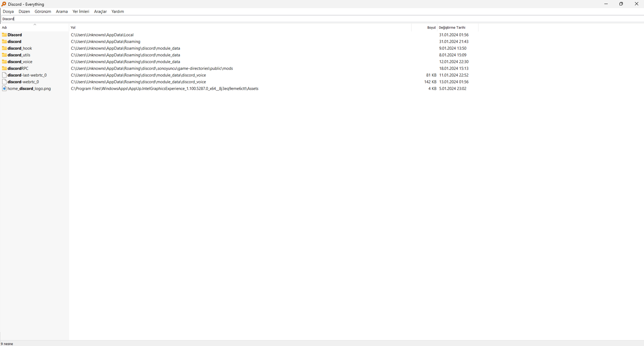Screen dimensions: 644x346
Task: Select the discord_voice result name
Action: point(20,62)
